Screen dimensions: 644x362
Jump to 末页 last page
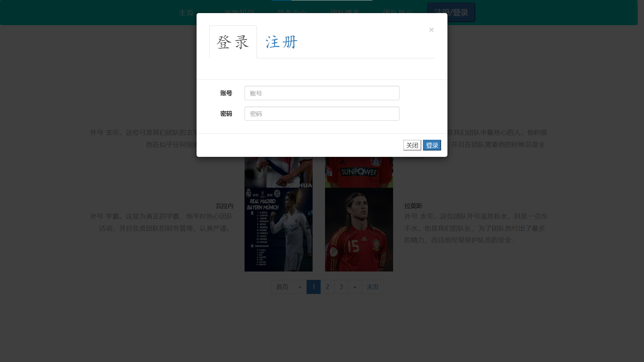point(373,287)
